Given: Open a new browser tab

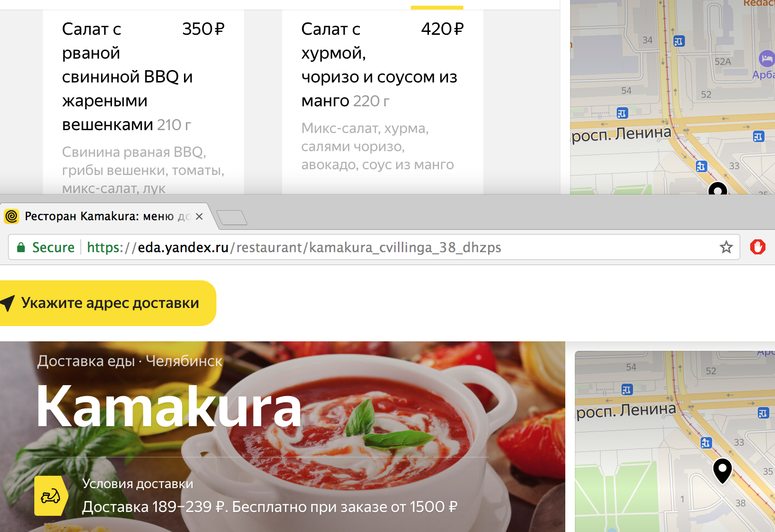Looking at the screenshot, I should tap(232, 217).
